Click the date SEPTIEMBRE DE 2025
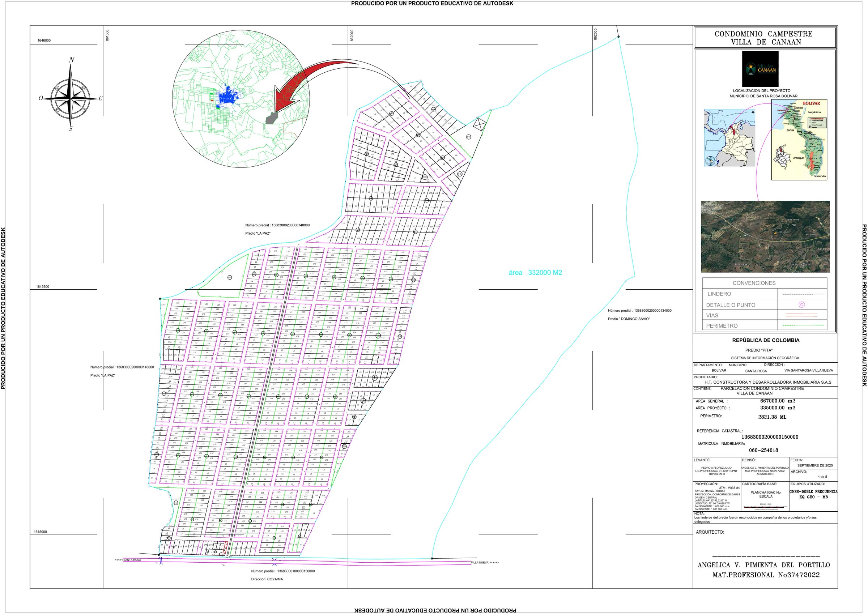 (x=815, y=465)
